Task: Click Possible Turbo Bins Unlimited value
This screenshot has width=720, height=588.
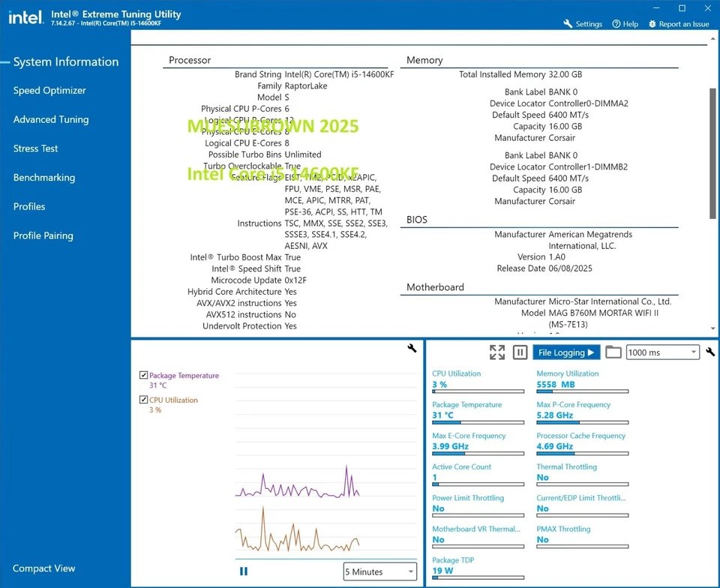Action: pyautogui.click(x=302, y=154)
